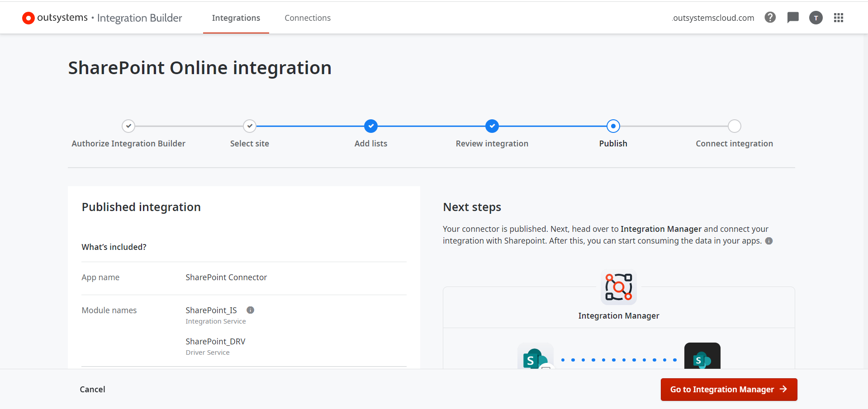
Task: Jump to the Add lists step
Action: click(x=371, y=126)
